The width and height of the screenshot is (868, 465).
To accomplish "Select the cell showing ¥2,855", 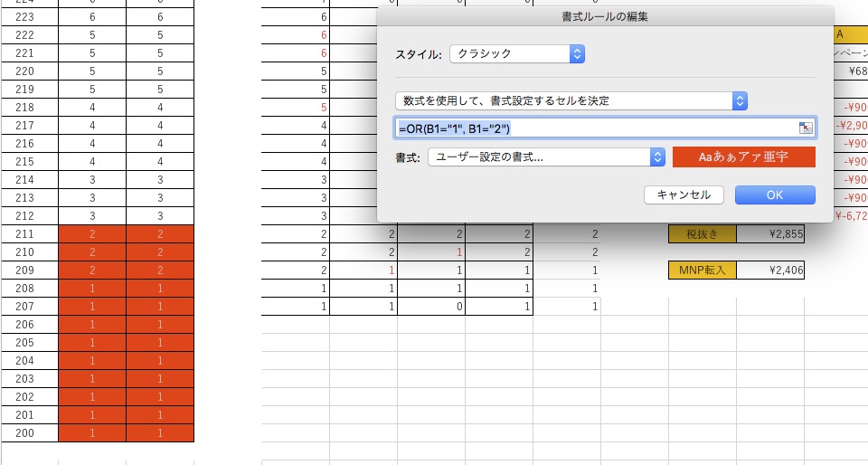I will 770,234.
